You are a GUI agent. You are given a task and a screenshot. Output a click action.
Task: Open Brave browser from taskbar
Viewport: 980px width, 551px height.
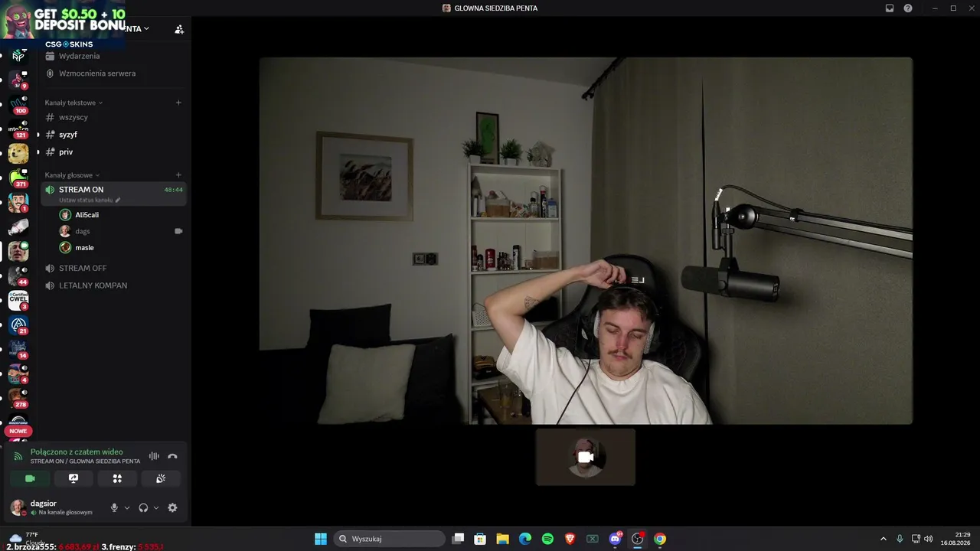[x=570, y=539]
